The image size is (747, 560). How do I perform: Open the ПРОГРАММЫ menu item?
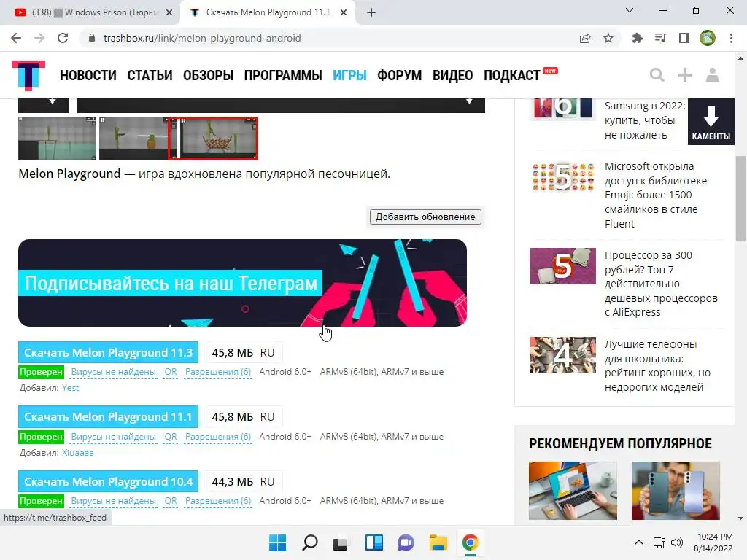click(x=283, y=75)
